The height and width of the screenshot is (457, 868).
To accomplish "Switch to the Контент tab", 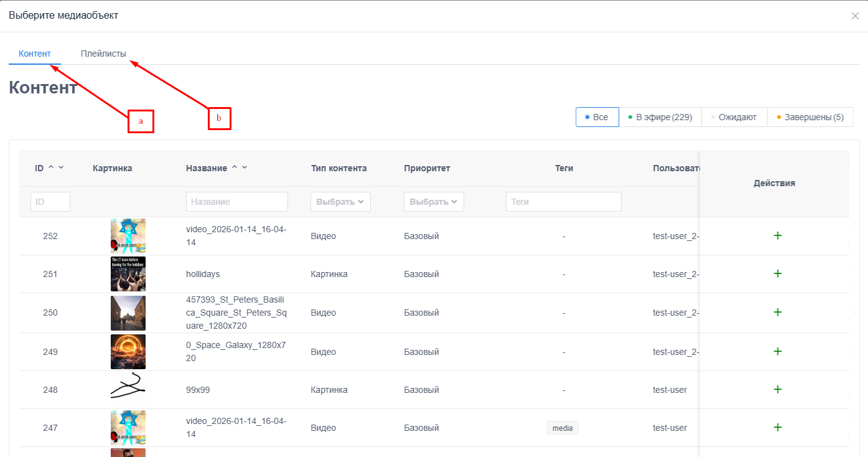I will coord(35,54).
